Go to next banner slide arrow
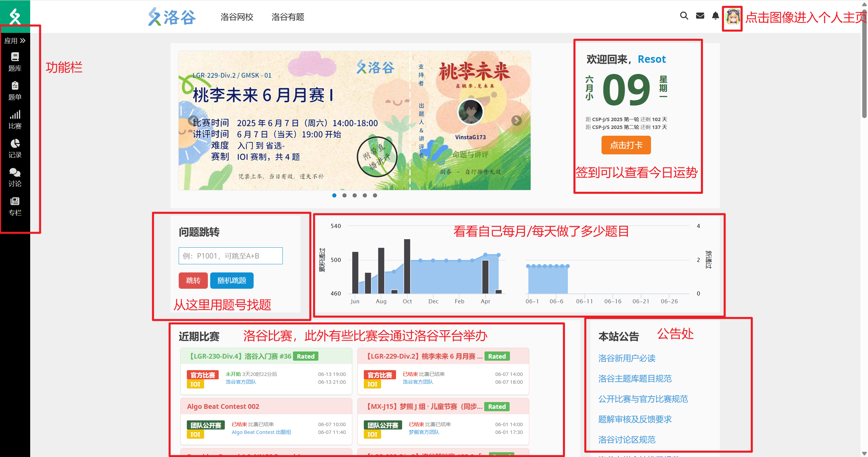Viewport: 868px width, 457px height. coord(516,120)
